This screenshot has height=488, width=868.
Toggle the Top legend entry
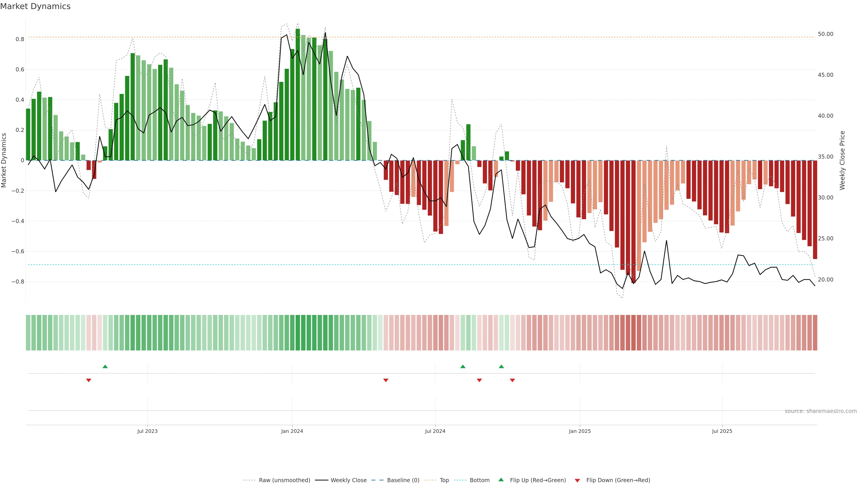(x=444, y=480)
